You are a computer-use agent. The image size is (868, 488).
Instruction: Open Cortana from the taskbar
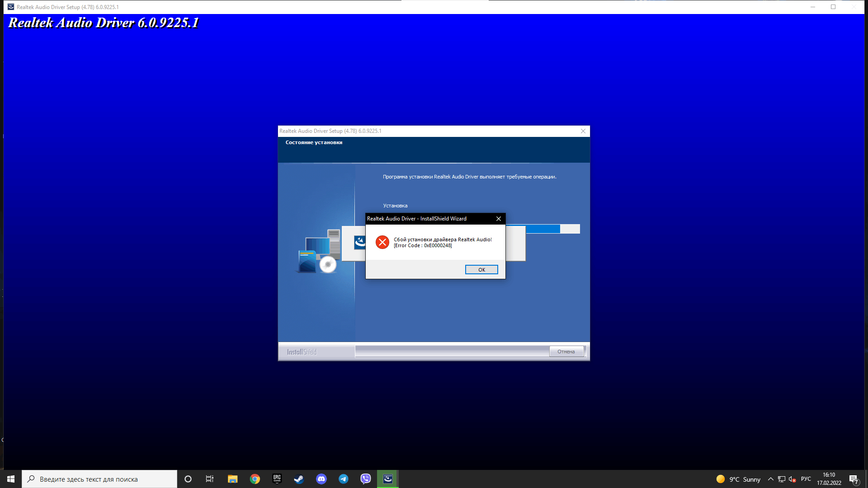(x=188, y=479)
